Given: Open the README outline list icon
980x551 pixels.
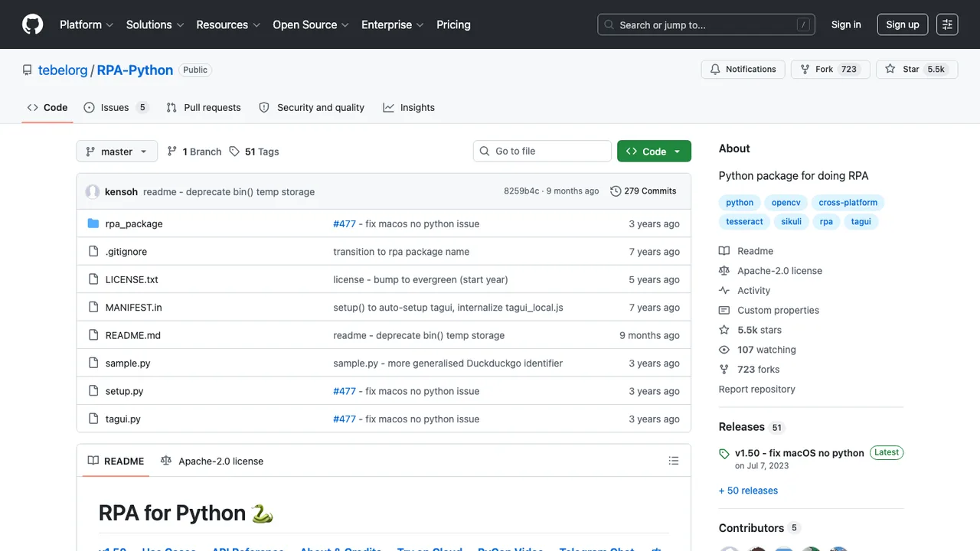Looking at the screenshot, I should click(x=674, y=461).
